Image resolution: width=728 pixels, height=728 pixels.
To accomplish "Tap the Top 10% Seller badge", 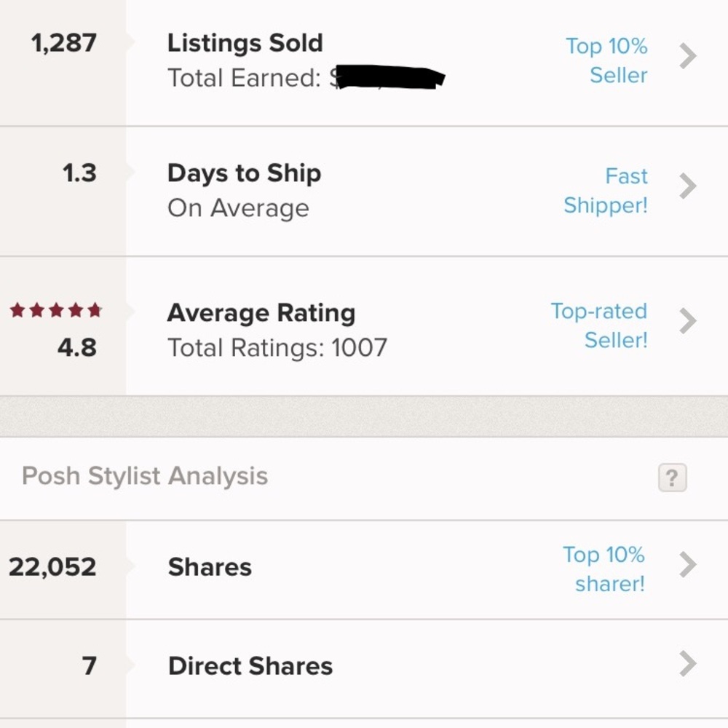I will pos(607,60).
